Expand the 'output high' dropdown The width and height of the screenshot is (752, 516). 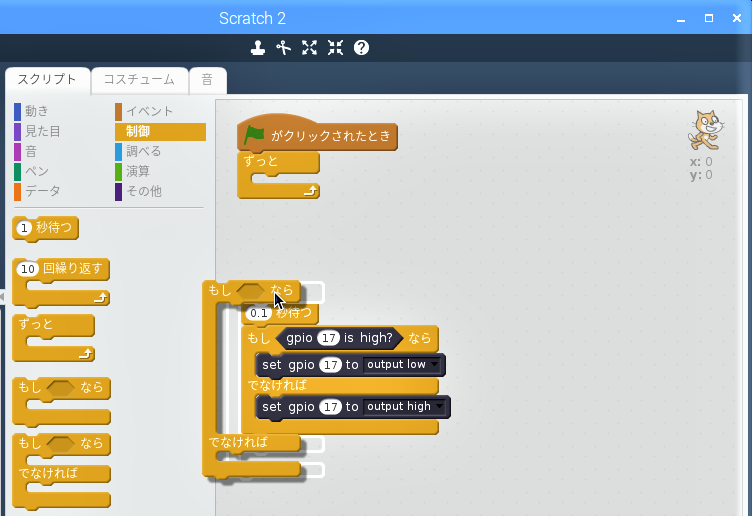[x=405, y=407]
